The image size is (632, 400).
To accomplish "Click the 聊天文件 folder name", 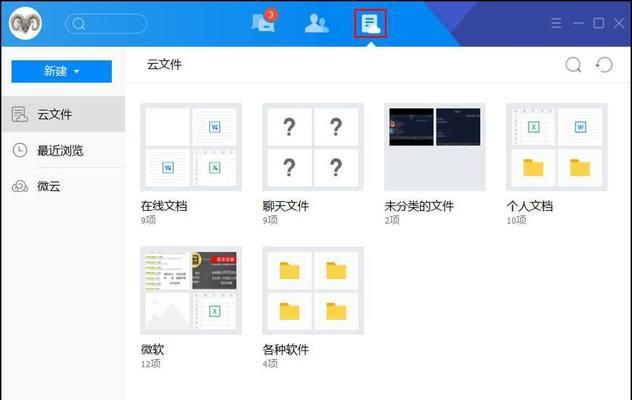I will click(x=286, y=206).
